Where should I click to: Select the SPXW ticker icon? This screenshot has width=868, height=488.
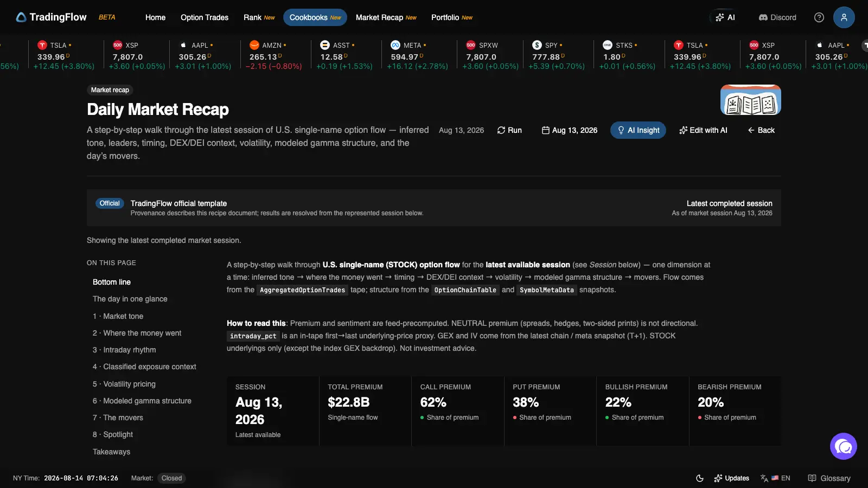471,45
